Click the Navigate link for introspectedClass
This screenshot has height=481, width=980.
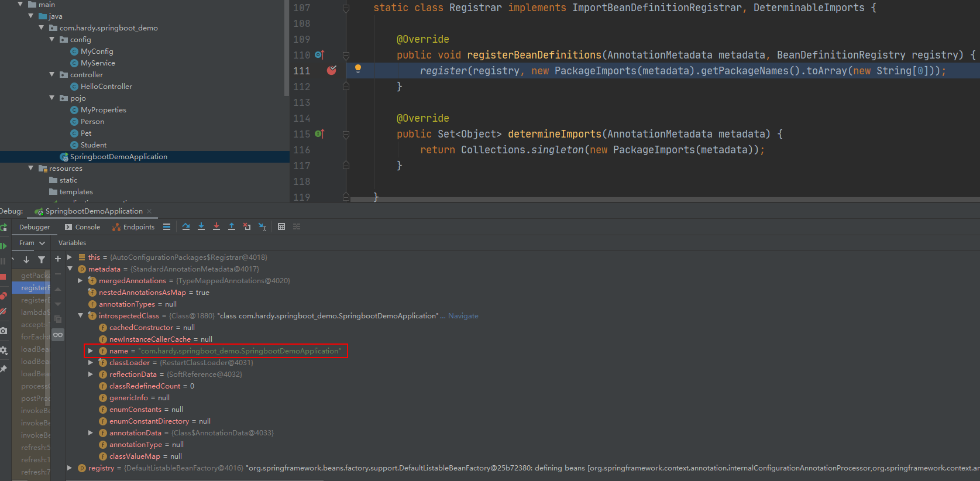point(463,316)
